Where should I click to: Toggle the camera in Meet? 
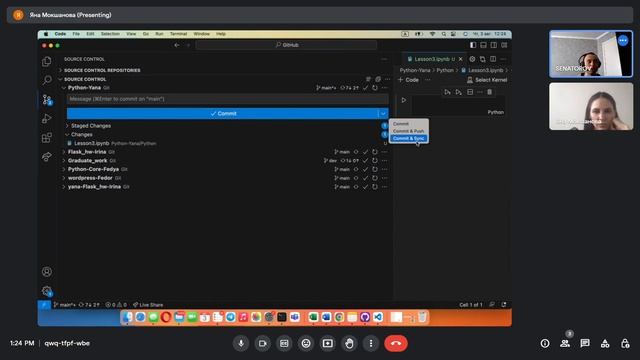262,343
